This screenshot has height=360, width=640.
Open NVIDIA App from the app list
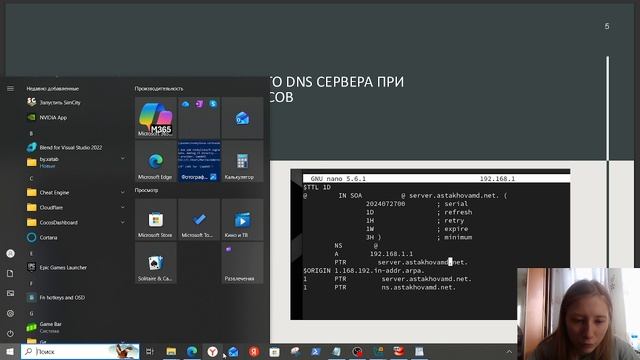53,118
